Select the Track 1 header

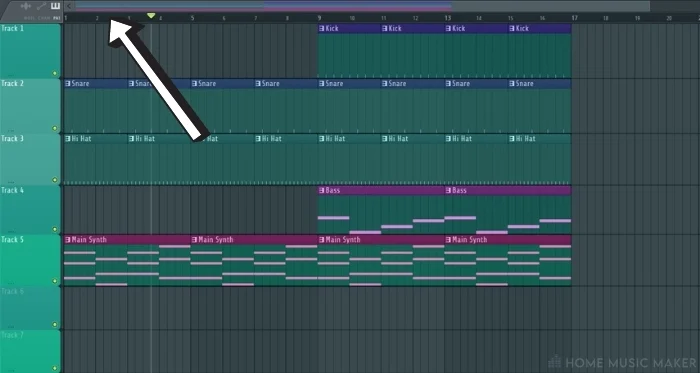coord(30,51)
